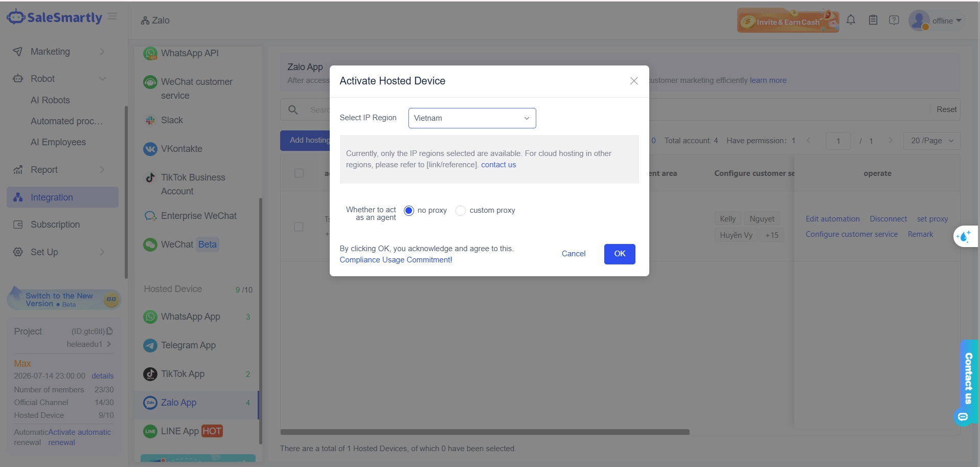Click Edit automation link
The image size is (980, 467).
[x=833, y=219]
